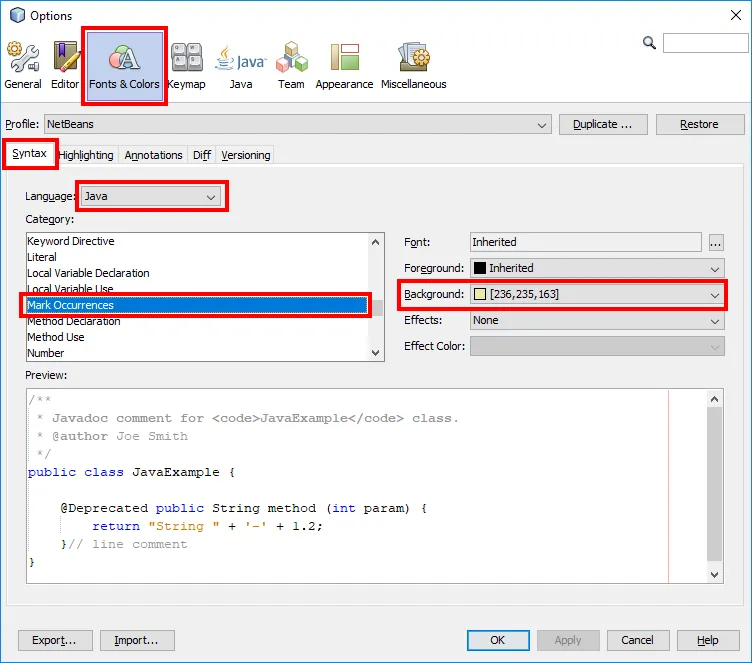Open the Foreground color dropdown
Image resolution: width=752 pixels, height=663 pixels.
pos(597,268)
